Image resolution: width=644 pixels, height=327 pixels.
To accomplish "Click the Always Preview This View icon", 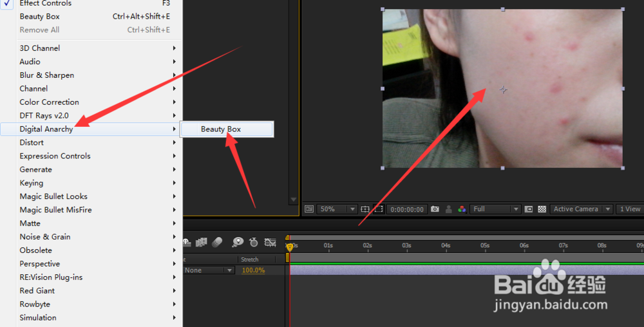I will pyautogui.click(x=309, y=209).
